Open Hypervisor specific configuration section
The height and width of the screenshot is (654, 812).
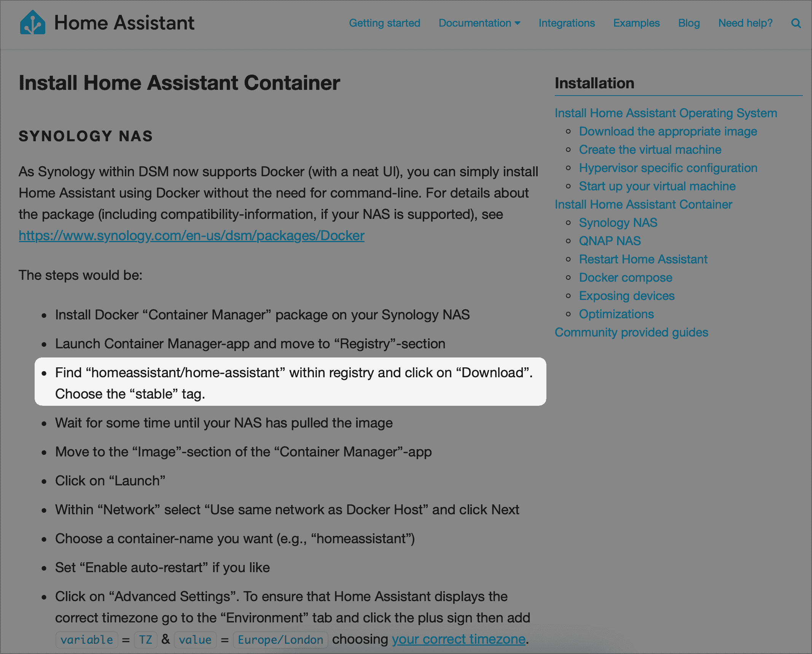[x=668, y=168]
